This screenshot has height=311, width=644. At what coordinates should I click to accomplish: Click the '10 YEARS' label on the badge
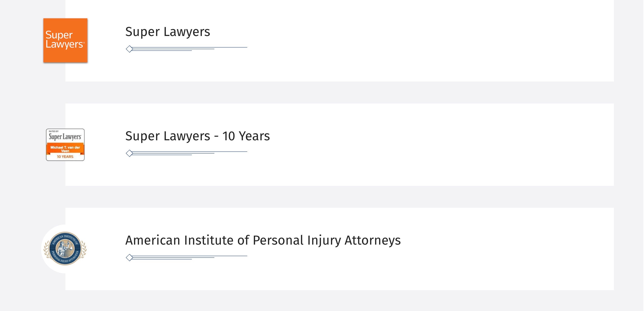tap(65, 157)
